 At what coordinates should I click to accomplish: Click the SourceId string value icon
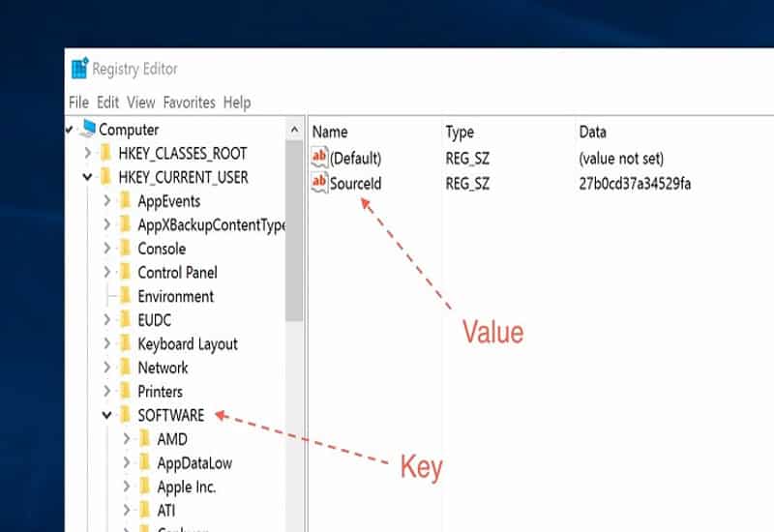coord(320,183)
